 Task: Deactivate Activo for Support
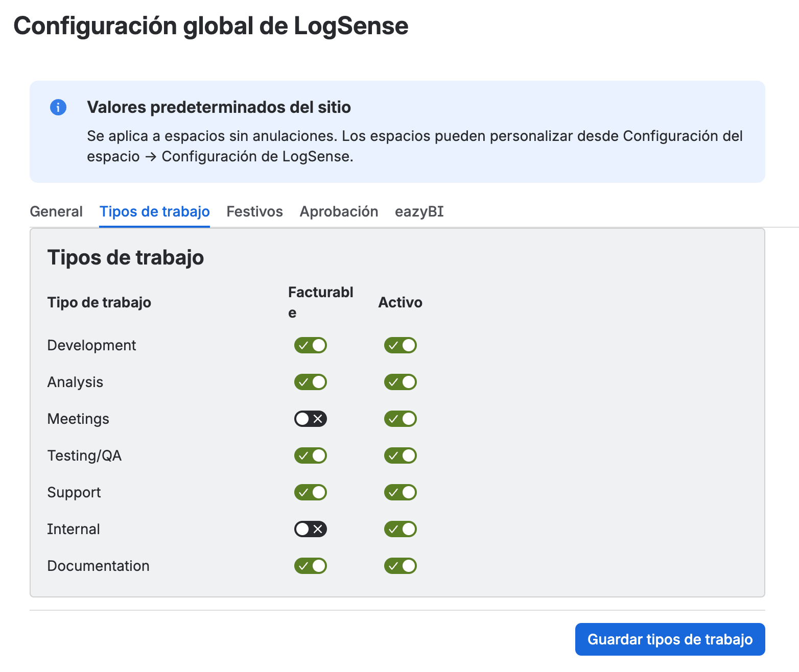coord(401,492)
